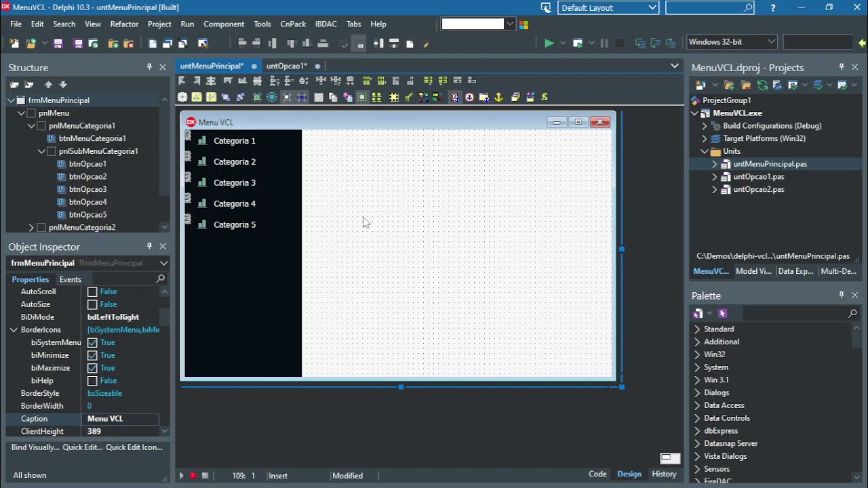Click the Run green play icon
The height and width of the screenshot is (488, 868).
point(549,43)
